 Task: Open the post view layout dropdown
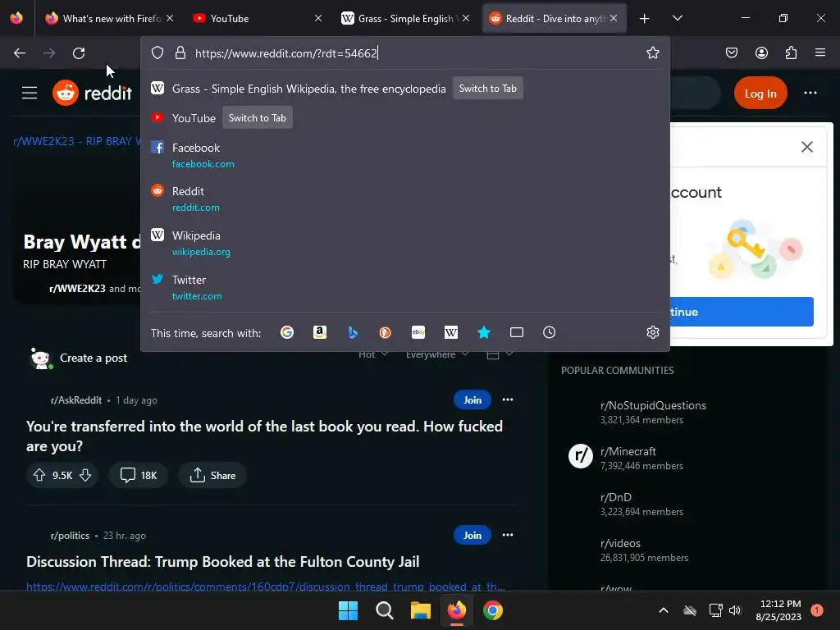coord(500,354)
